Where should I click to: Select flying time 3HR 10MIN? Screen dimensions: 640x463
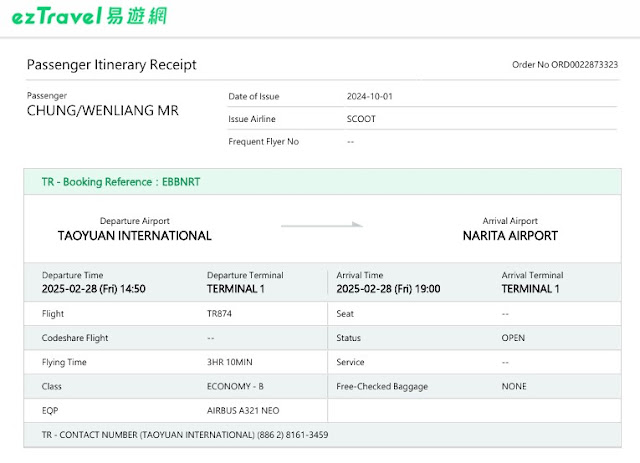229,362
